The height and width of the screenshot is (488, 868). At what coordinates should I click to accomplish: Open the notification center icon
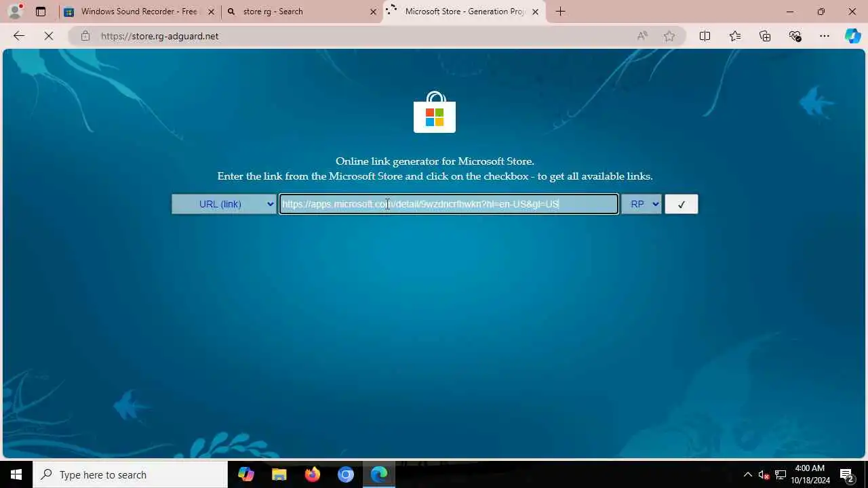[847, 474]
